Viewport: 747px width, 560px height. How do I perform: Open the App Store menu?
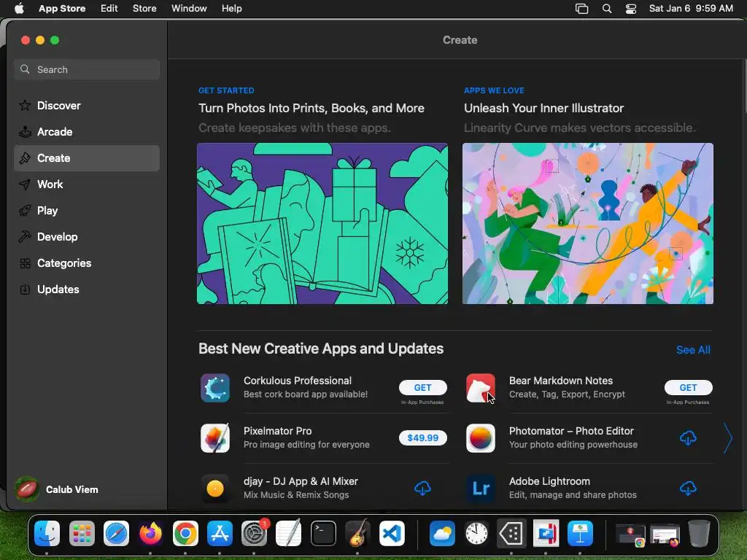click(x=62, y=9)
